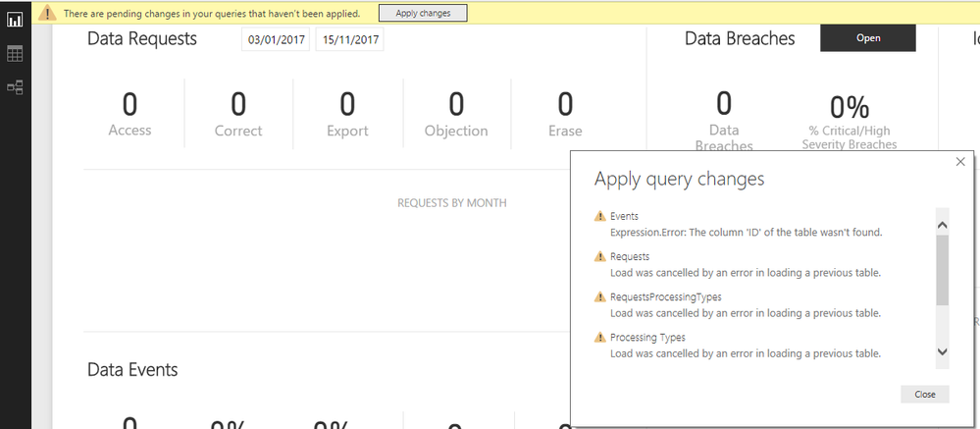Click warning icon beside RequestsProcessingTypes
The width and height of the screenshot is (980, 429).
point(600,296)
